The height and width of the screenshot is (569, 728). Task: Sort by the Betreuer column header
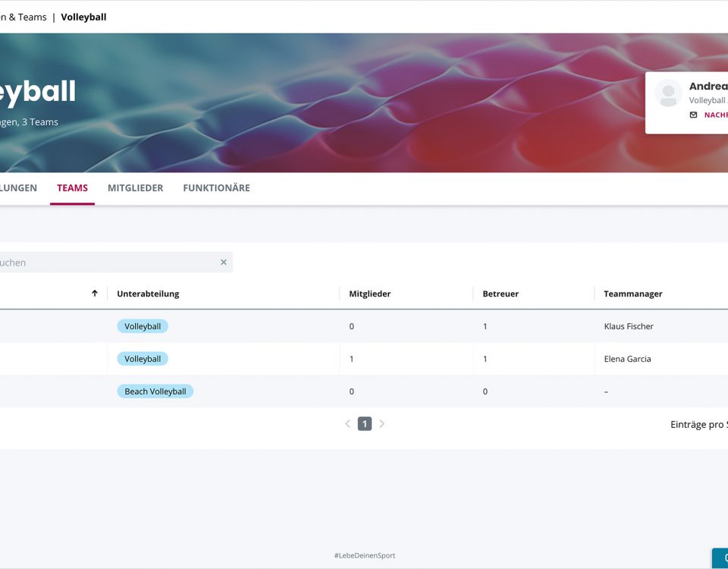point(500,294)
